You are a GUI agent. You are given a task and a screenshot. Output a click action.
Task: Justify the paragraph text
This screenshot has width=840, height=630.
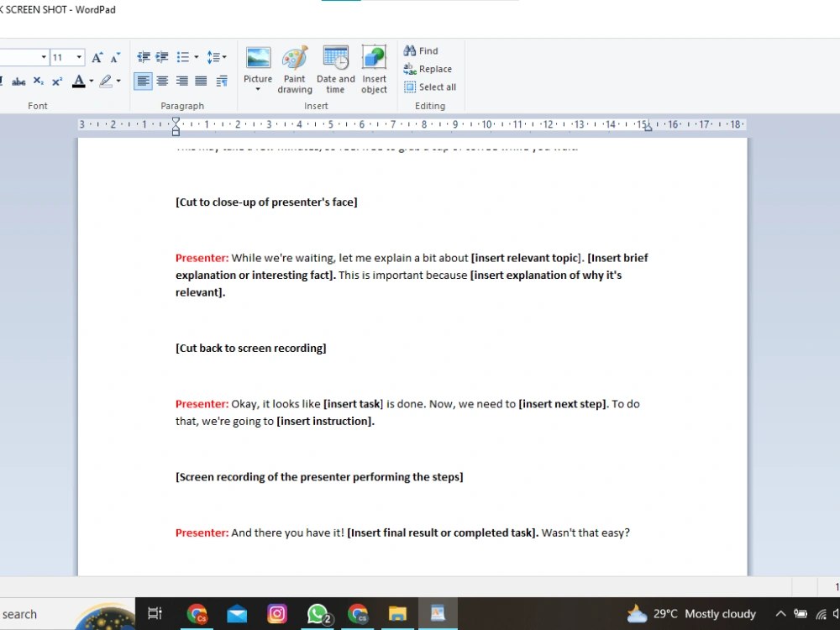(202, 81)
